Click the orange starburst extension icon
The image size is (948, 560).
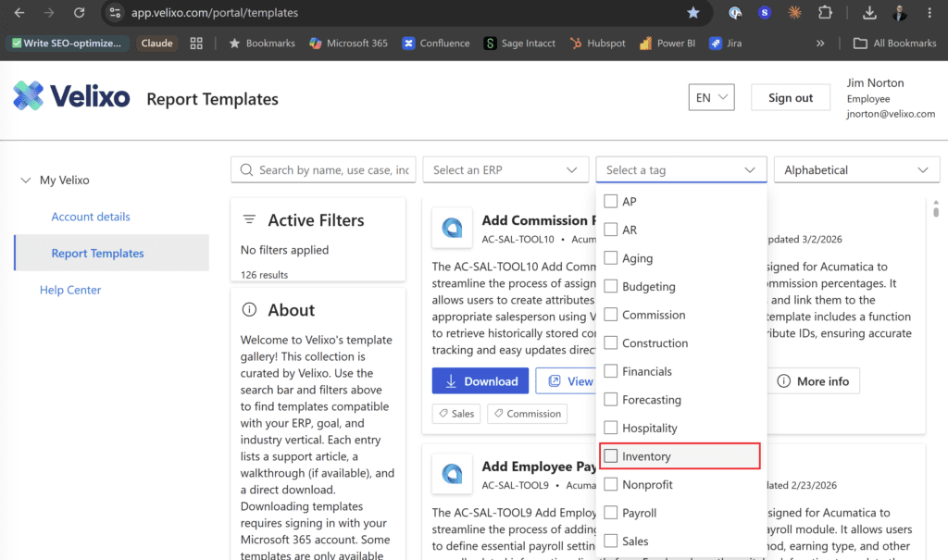click(x=794, y=13)
